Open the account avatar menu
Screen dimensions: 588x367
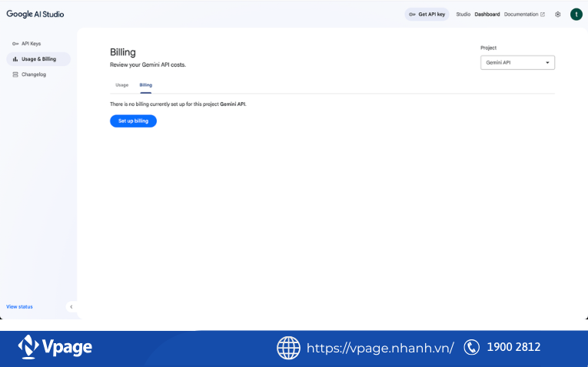[x=576, y=15]
